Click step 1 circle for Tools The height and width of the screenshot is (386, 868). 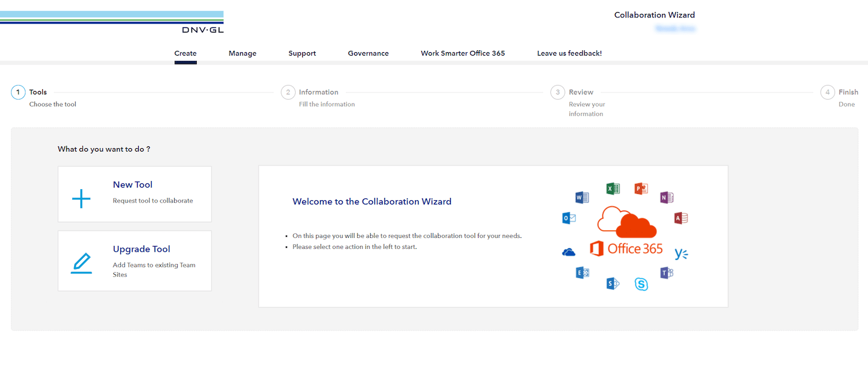point(18,93)
